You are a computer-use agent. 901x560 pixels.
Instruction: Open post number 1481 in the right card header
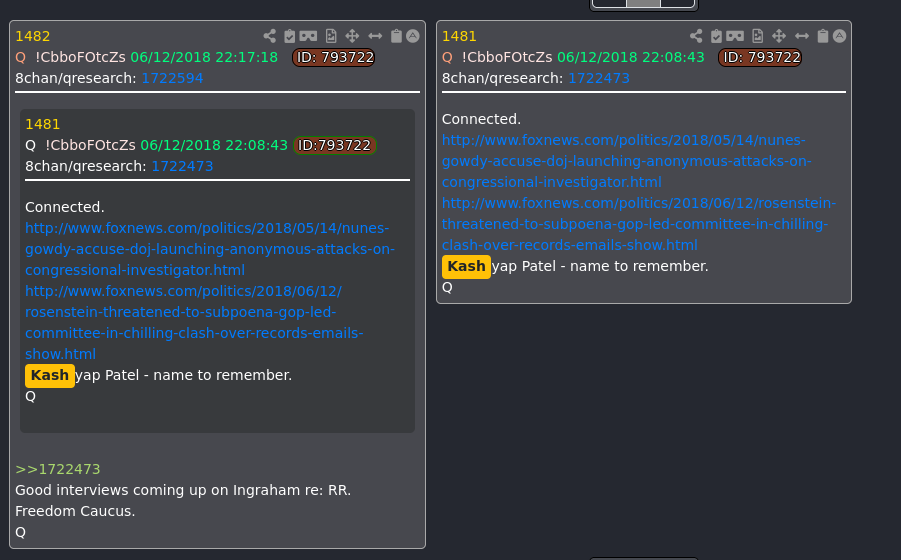point(459,36)
